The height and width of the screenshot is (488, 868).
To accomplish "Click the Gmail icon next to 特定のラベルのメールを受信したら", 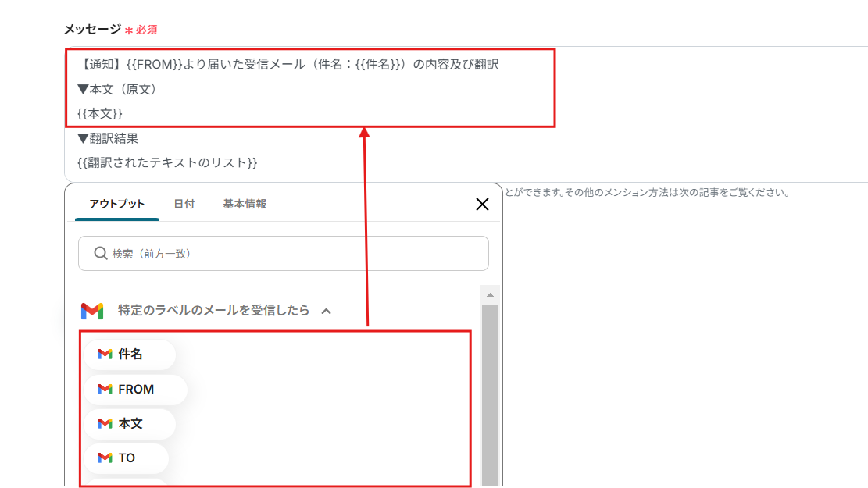I will (x=94, y=310).
